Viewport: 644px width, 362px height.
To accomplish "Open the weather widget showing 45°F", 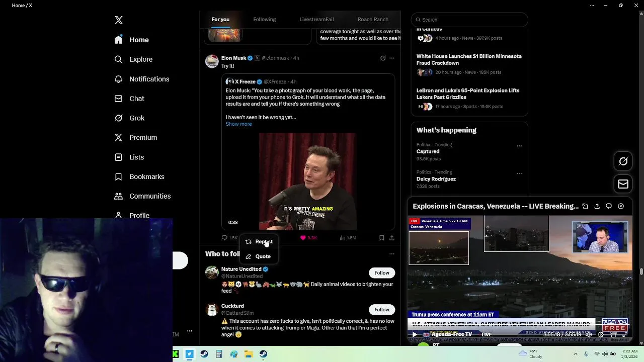I will [x=531, y=354].
